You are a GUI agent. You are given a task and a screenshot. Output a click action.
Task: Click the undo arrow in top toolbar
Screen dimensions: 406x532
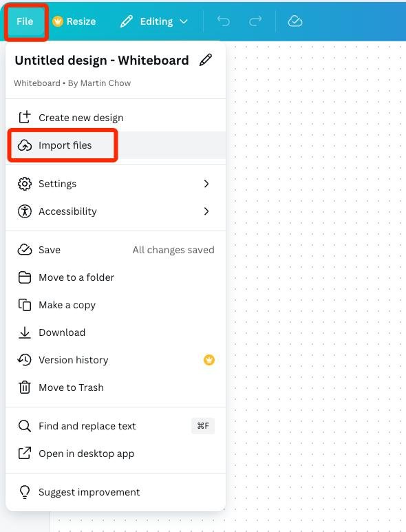pos(223,21)
